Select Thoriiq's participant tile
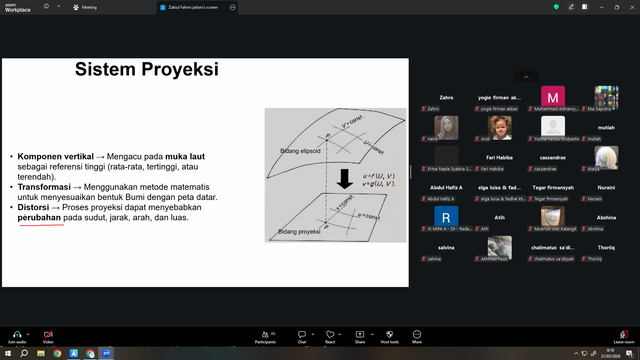 click(606, 248)
